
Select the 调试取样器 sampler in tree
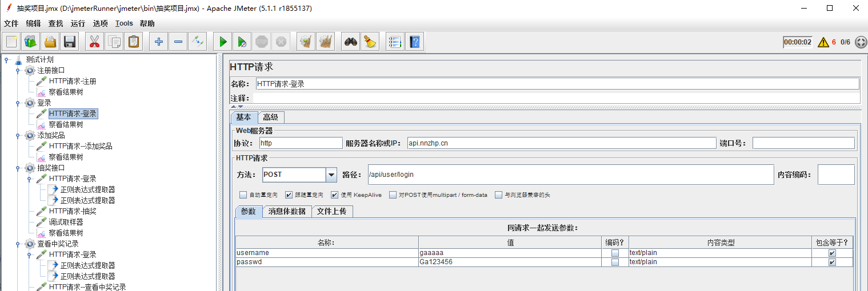pyautogui.click(x=66, y=222)
